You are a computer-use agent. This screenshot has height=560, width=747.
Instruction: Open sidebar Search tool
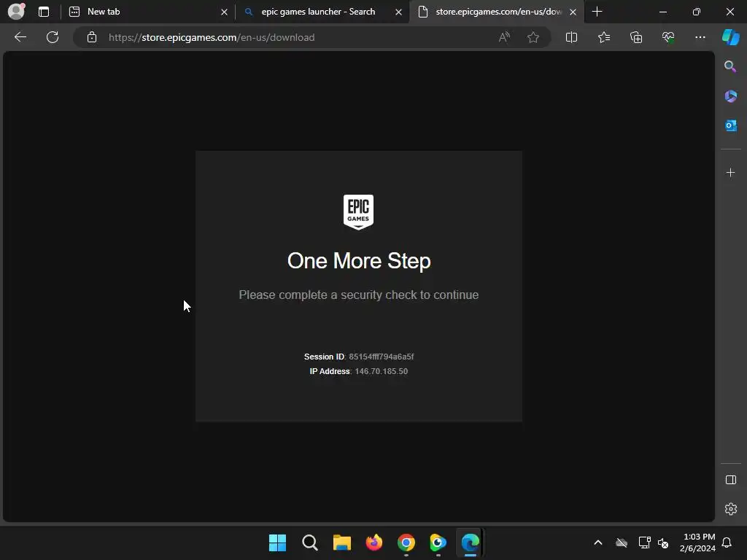point(730,66)
